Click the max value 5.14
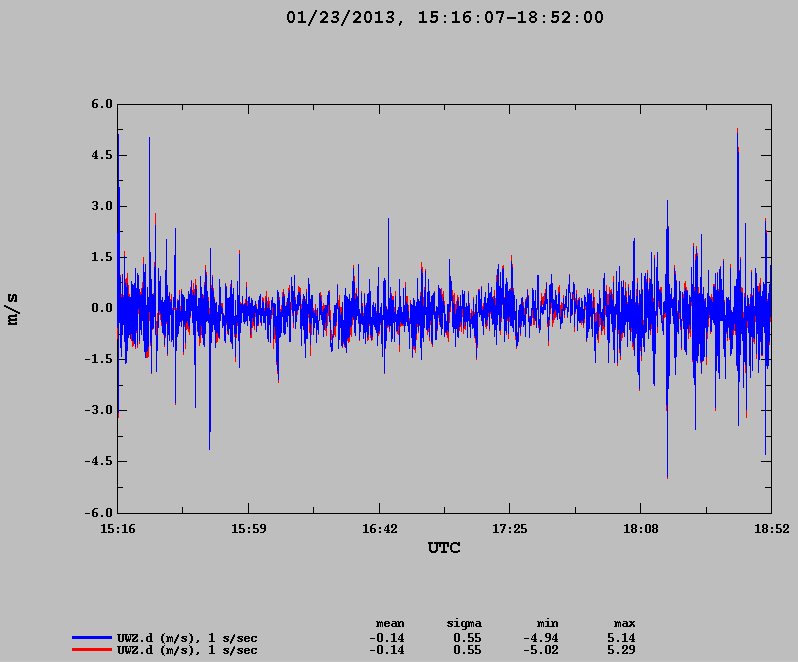Screen dimensions: 798x662 point(621,638)
